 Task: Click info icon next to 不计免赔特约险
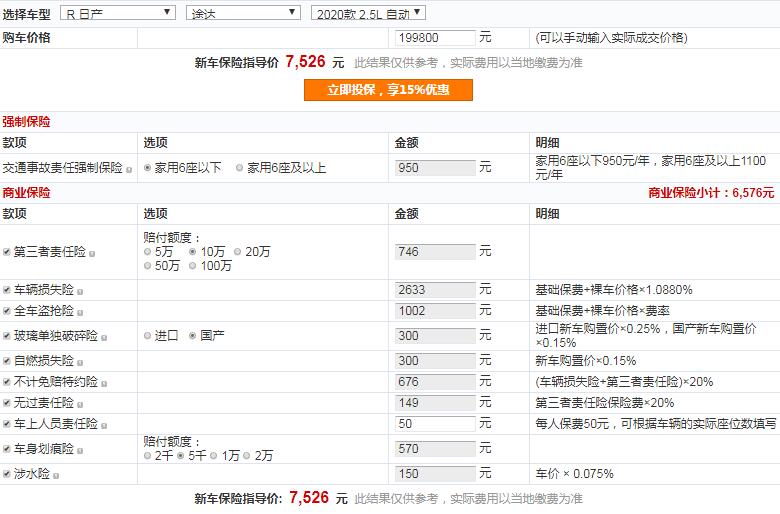pos(104,384)
